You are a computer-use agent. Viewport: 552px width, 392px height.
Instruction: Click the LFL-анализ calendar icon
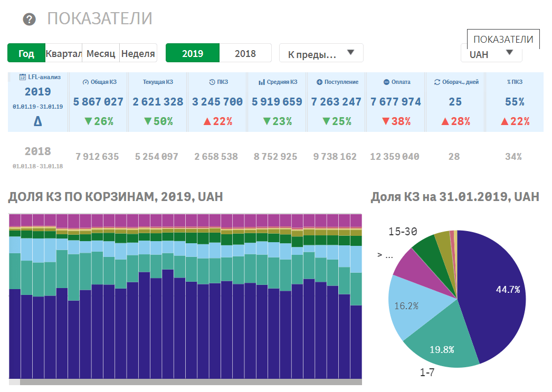point(23,77)
